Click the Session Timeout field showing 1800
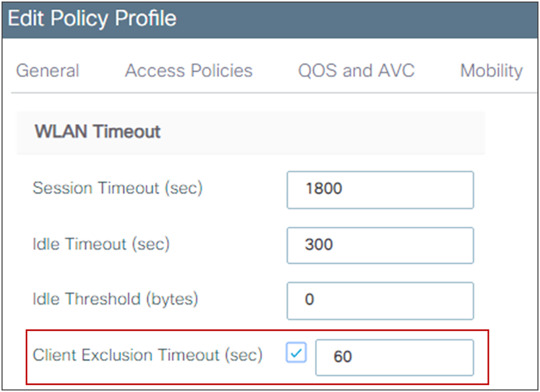 (380, 190)
